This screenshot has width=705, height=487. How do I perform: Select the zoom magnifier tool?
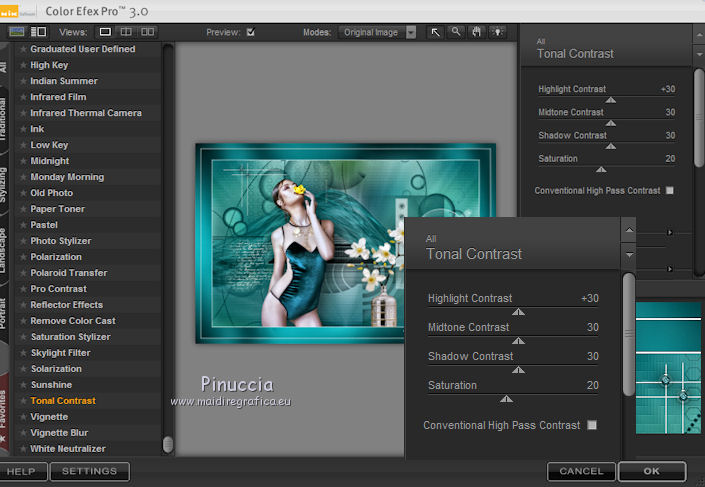coord(456,32)
